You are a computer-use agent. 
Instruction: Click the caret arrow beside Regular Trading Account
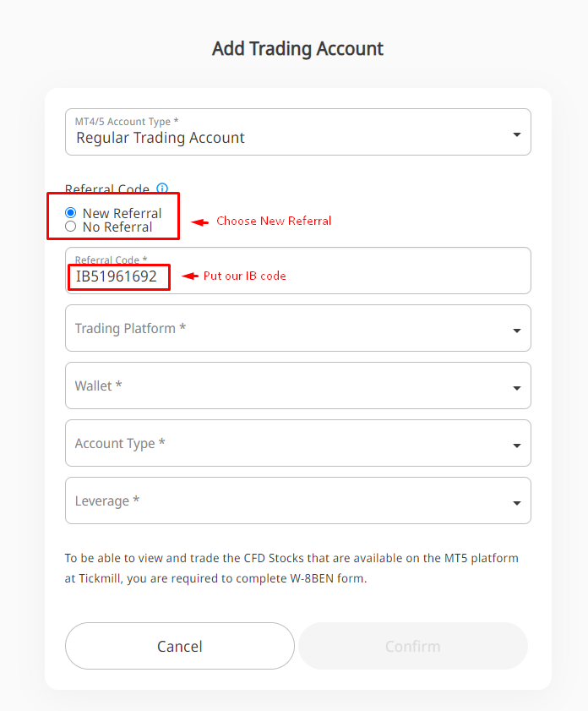click(516, 135)
